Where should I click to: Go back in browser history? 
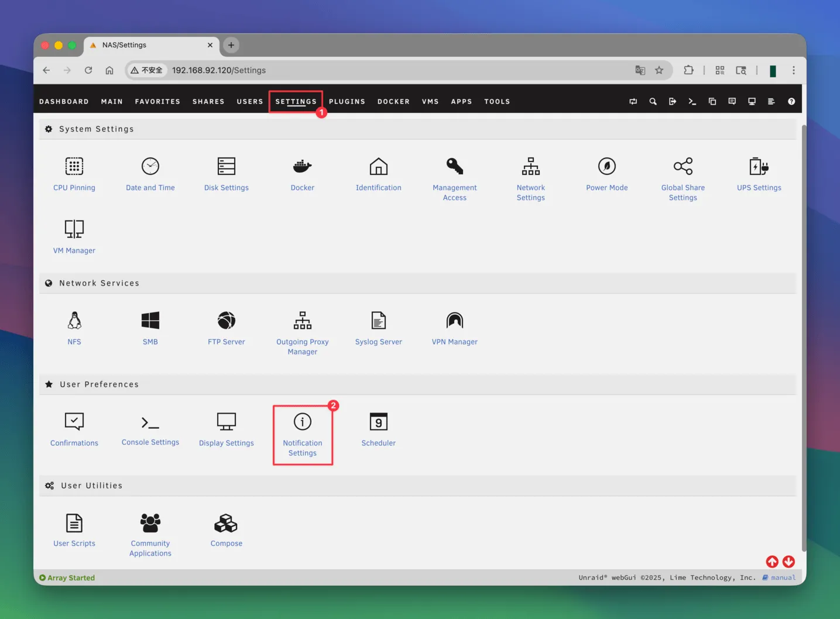46,70
